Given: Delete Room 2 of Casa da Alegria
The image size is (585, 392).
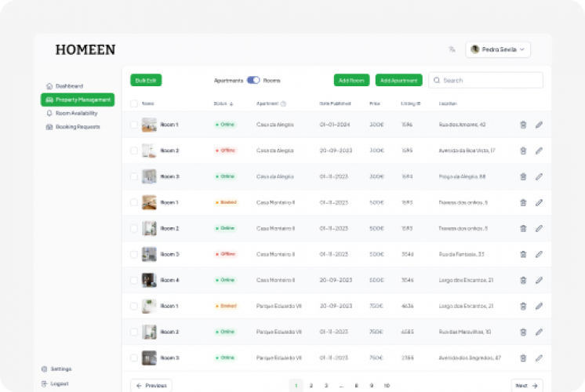Looking at the screenshot, I should point(523,151).
